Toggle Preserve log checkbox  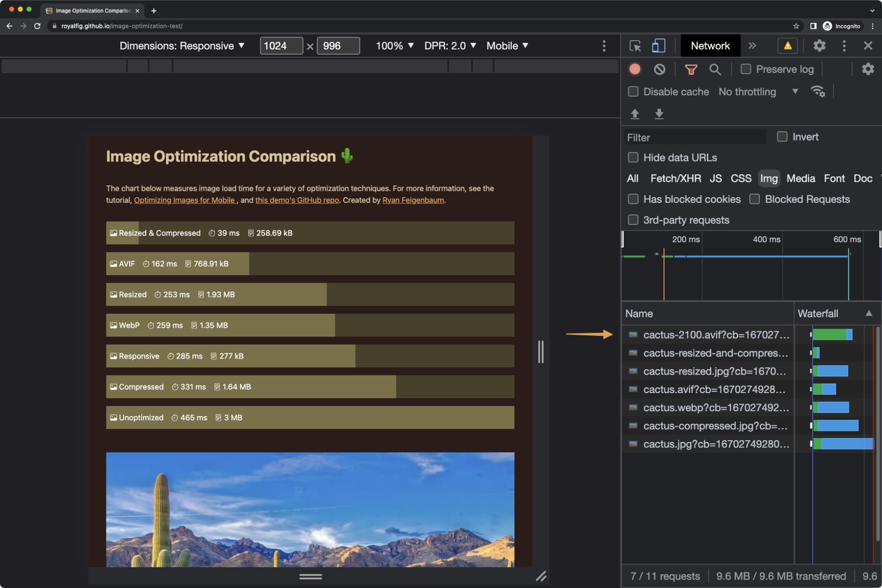[745, 69]
